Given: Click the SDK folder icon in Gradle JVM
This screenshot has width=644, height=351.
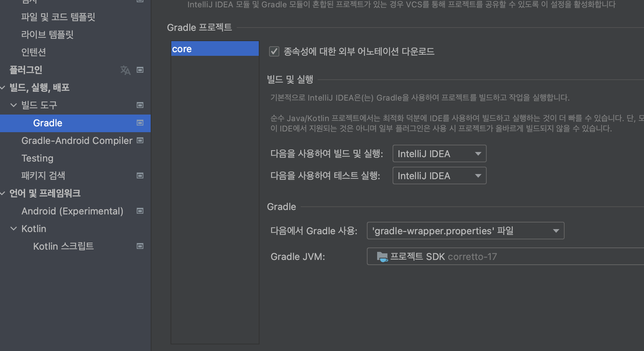Looking at the screenshot, I should point(382,257).
